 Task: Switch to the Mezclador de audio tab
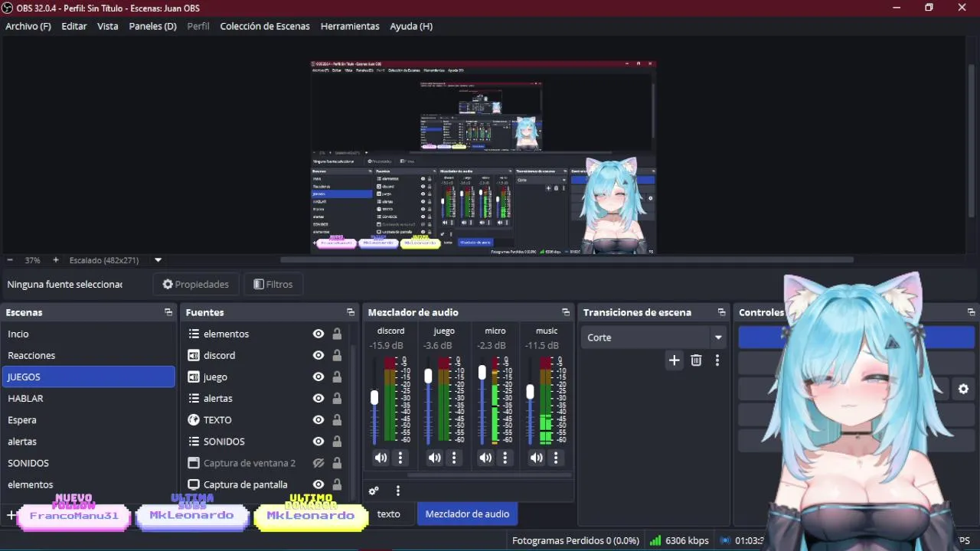[x=467, y=514]
